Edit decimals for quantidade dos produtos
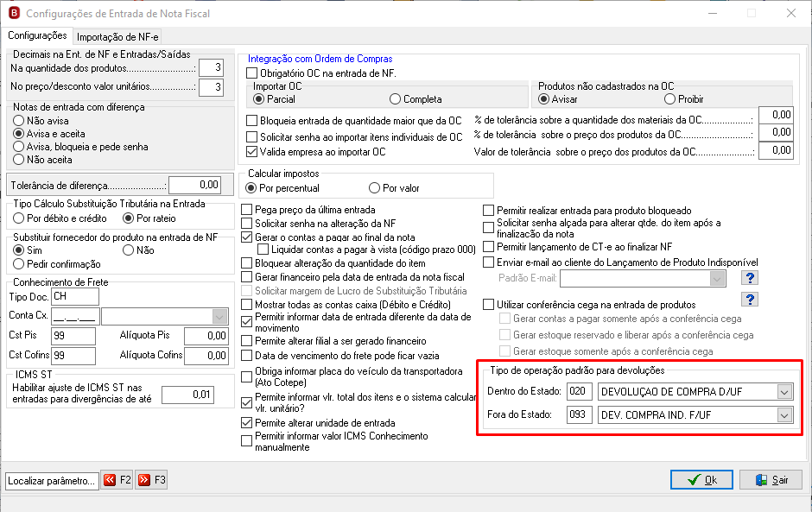 click(x=212, y=68)
